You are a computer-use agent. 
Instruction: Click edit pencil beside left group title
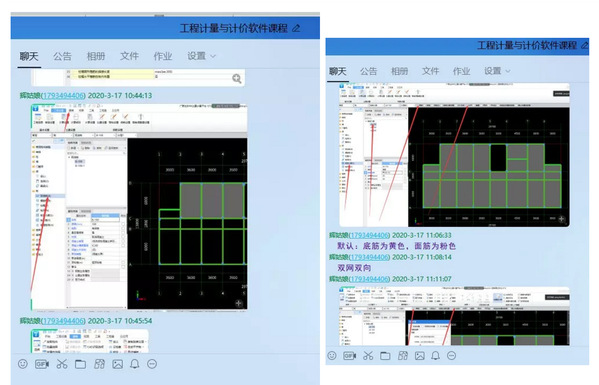coord(296,28)
